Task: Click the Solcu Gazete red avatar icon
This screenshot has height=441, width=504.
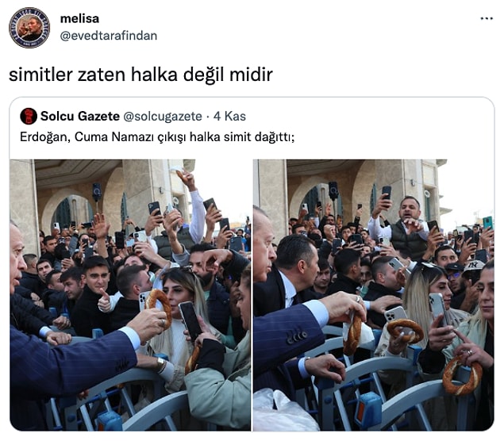Action: [x=29, y=117]
